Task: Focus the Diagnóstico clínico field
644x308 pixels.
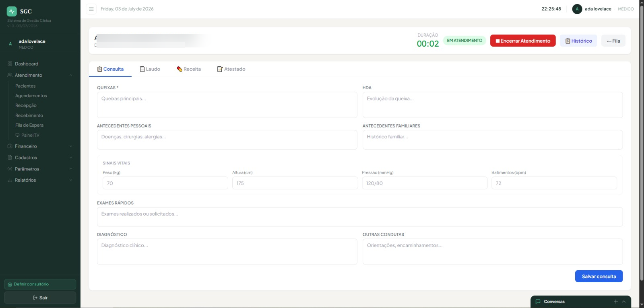Action: click(227, 252)
